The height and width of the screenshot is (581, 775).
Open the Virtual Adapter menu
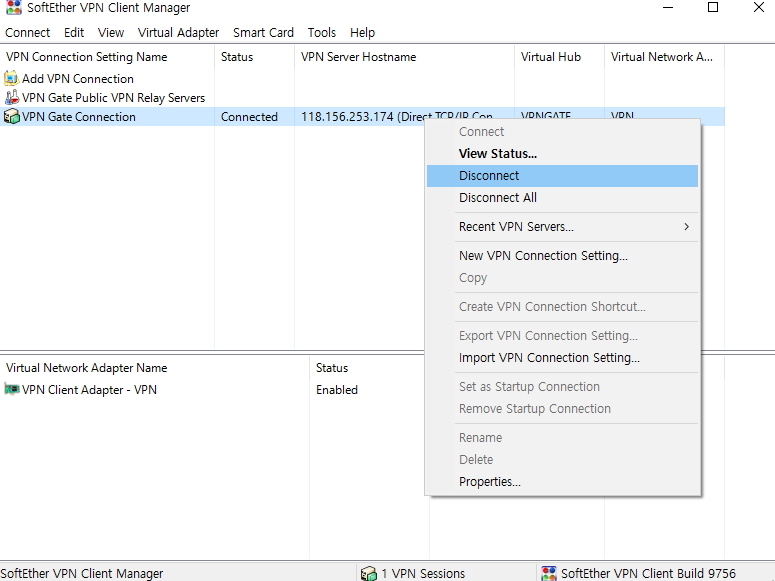pos(178,33)
